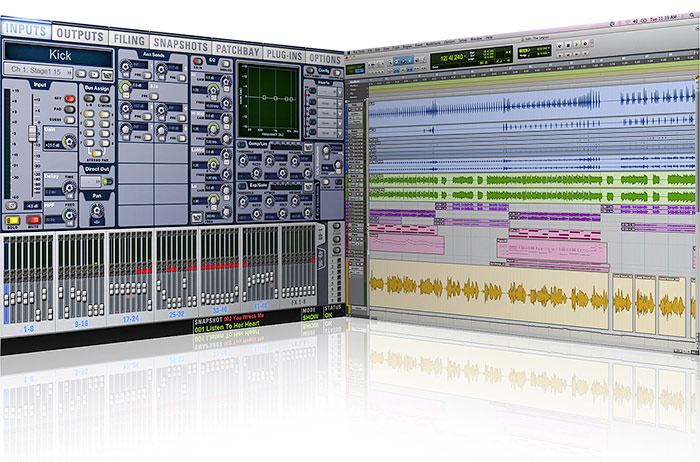The height and width of the screenshot is (462, 700).
Task: Select the Pro Tools Grabber edit tool
Action: tap(411, 59)
